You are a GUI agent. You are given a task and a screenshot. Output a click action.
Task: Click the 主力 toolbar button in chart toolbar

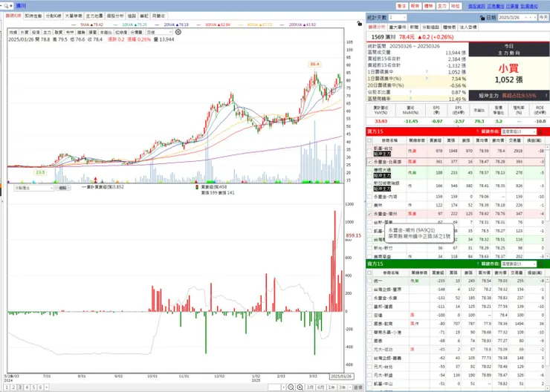[x=47, y=32]
